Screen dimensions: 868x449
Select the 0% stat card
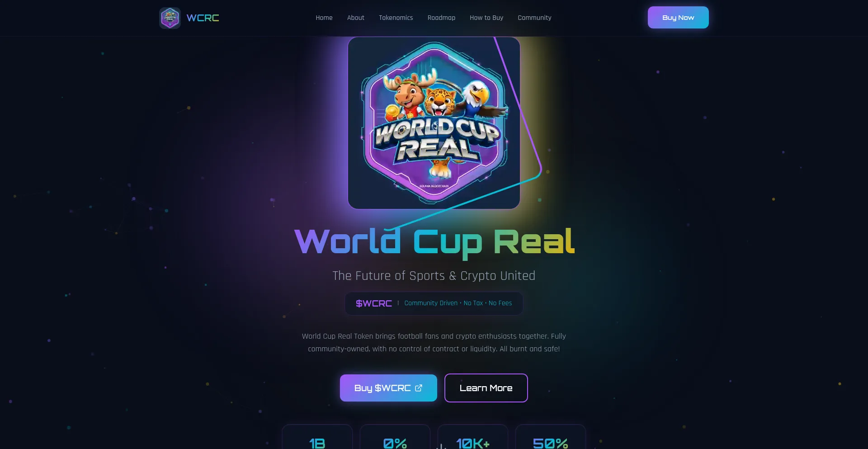coord(395,437)
